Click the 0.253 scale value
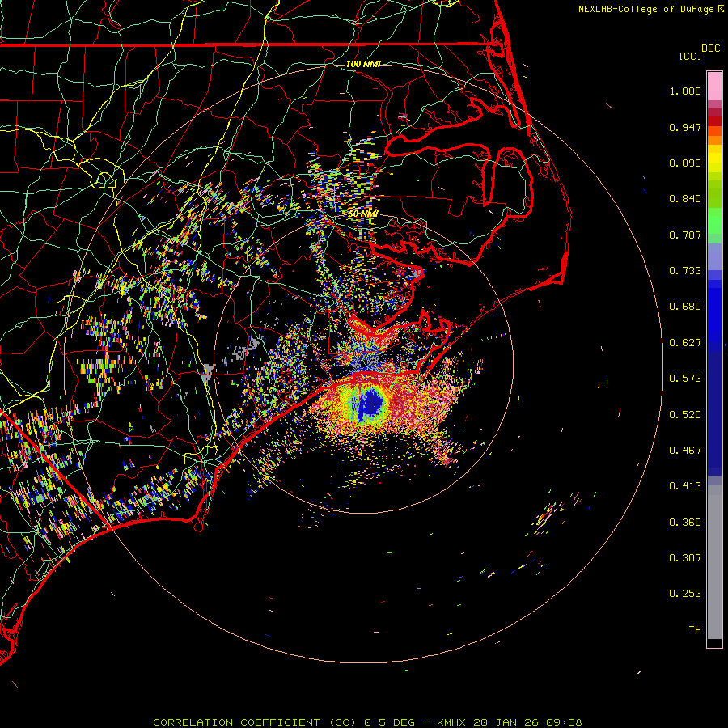Screen dimensions: 728x728 [685, 594]
